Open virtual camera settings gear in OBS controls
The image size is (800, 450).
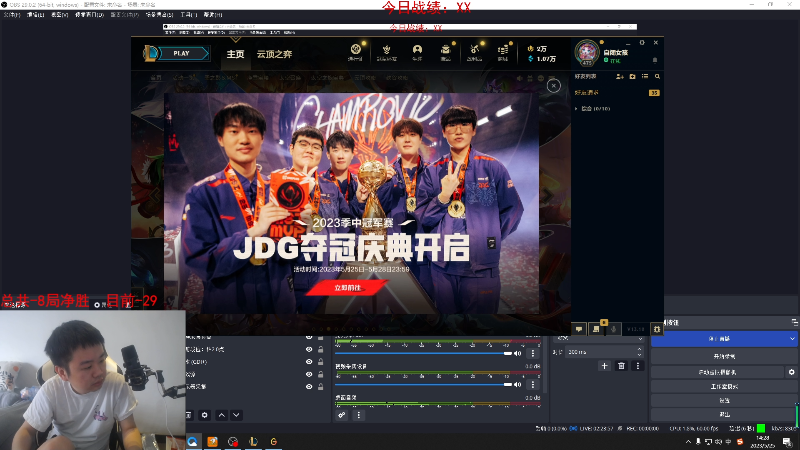791,372
